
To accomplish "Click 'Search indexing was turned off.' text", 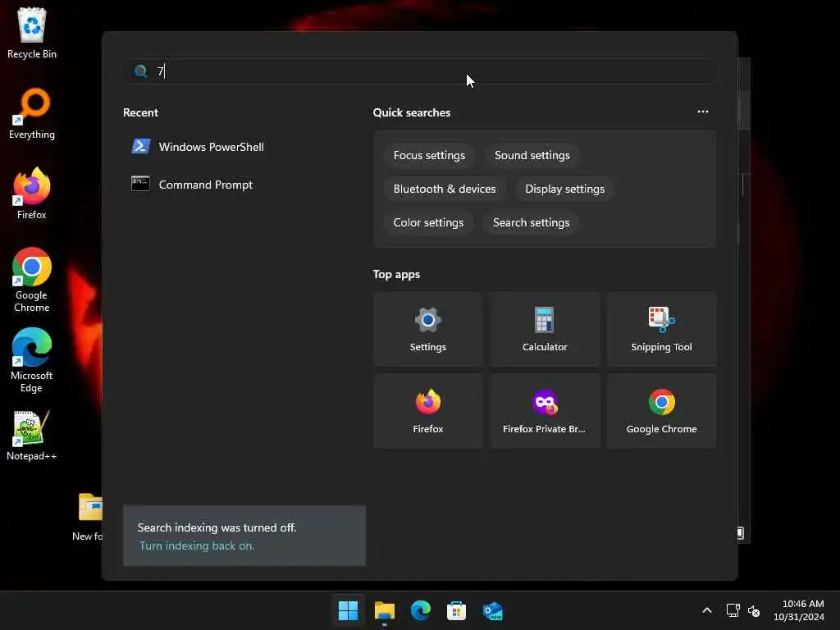I will pyautogui.click(x=217, y=527).
